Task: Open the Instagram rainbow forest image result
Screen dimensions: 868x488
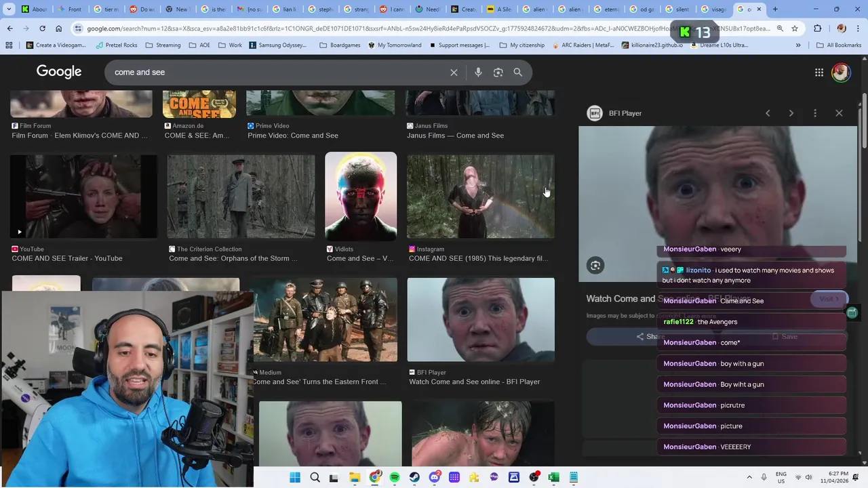Action: (481, 197)
